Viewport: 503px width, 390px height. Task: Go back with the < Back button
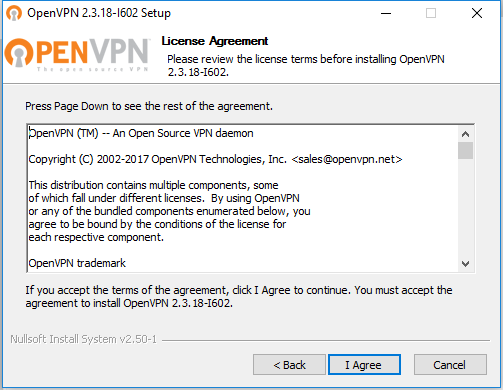pyautogui.click(x=289, y=365)
